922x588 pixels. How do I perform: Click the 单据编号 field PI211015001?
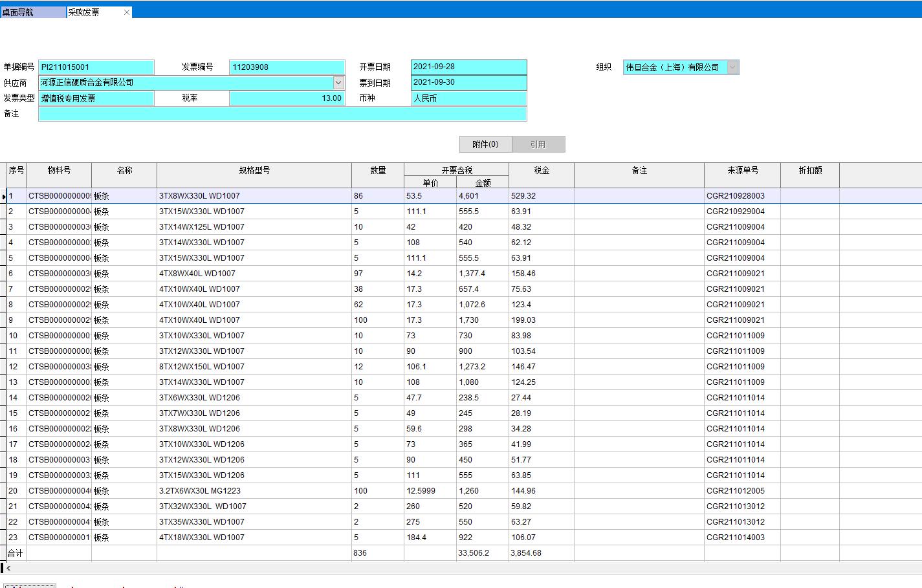pyautogui.click(x=96, y=67)
